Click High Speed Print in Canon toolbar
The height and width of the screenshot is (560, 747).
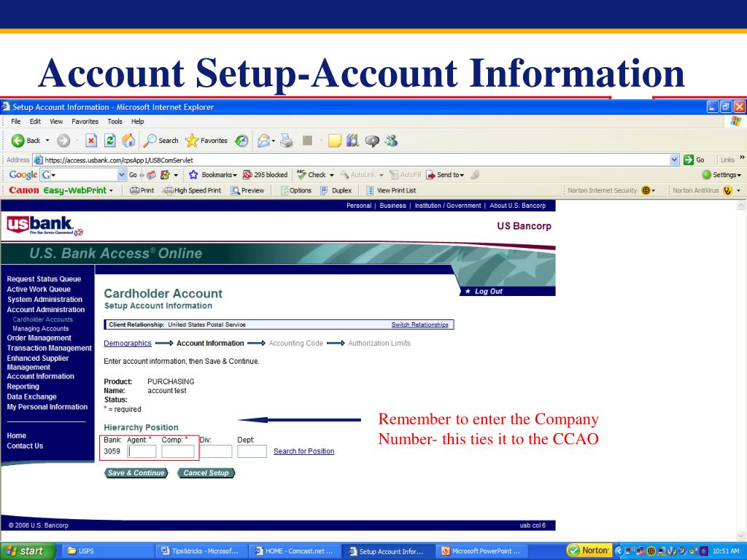193,190
